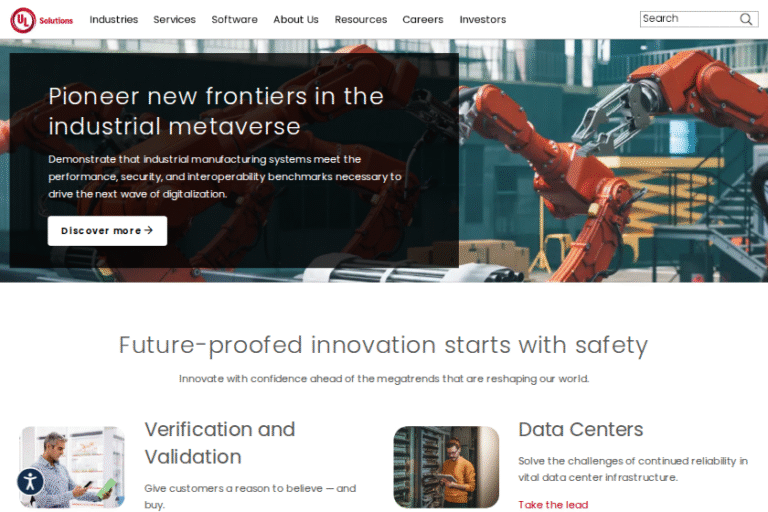The height and width of the screenshot is (512, 768).
Task: Focus the Search input field
Action: coord(690,19)
